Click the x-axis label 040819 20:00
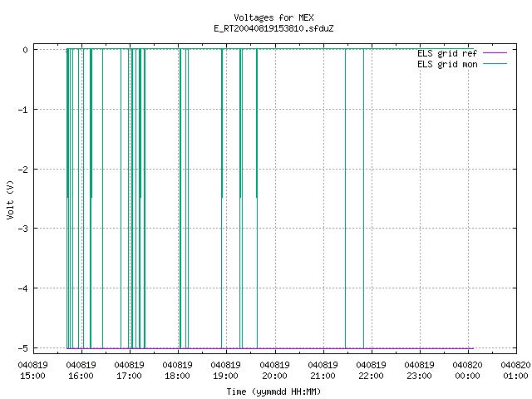The width and height of the screenshot is (532, 399). 274,371
